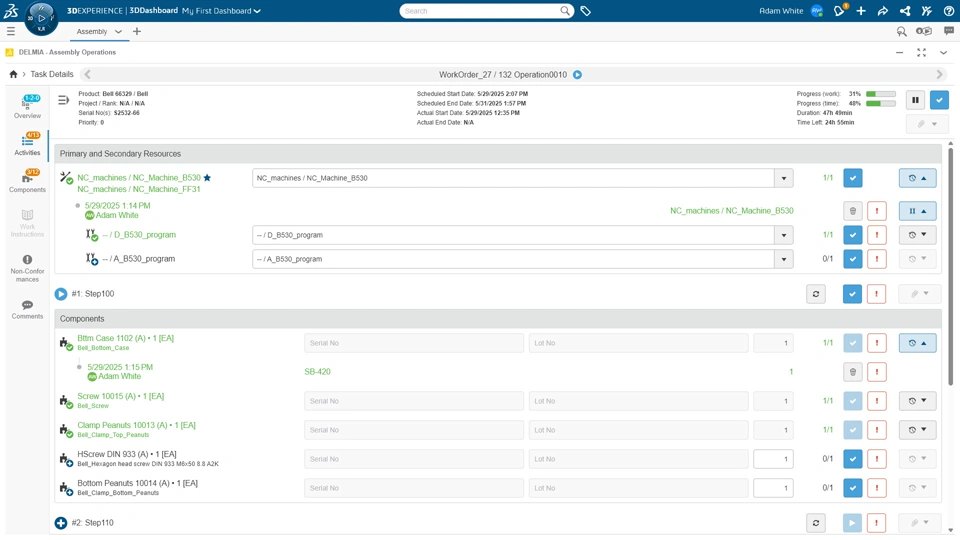Screen dimensions: 960x540
Task: Open D_B530_program dropdown arrow
Action: click(784, 235)
